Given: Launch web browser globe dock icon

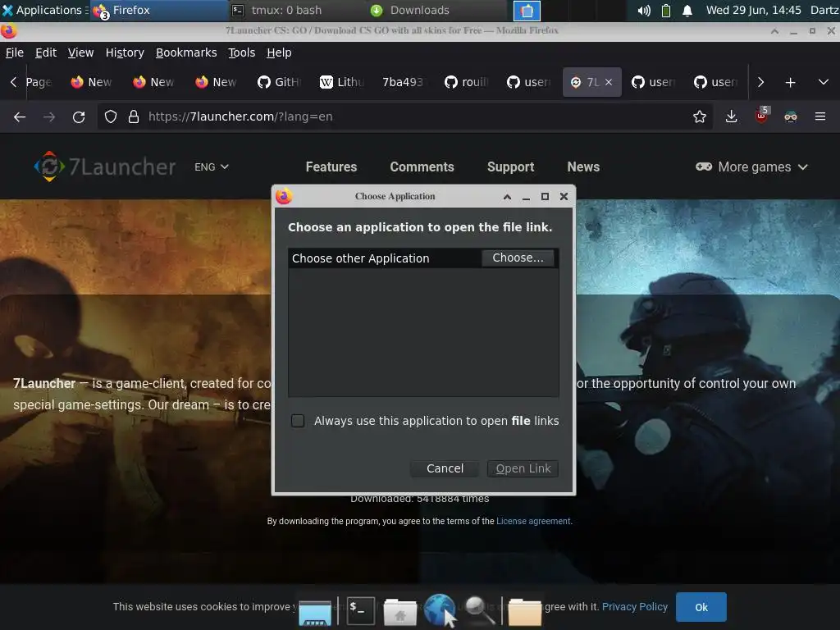Looking at the screenshot, I should [439, 609].
